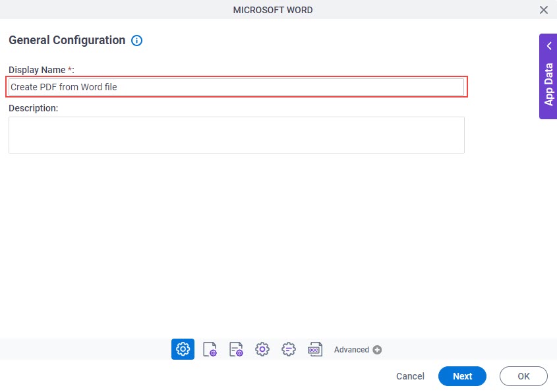Click inside the Display Name field
557x392 pixels.
click(236, 87)
